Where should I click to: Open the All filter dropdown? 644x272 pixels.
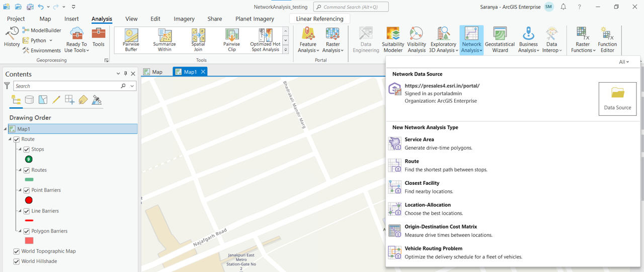(624, 62)
